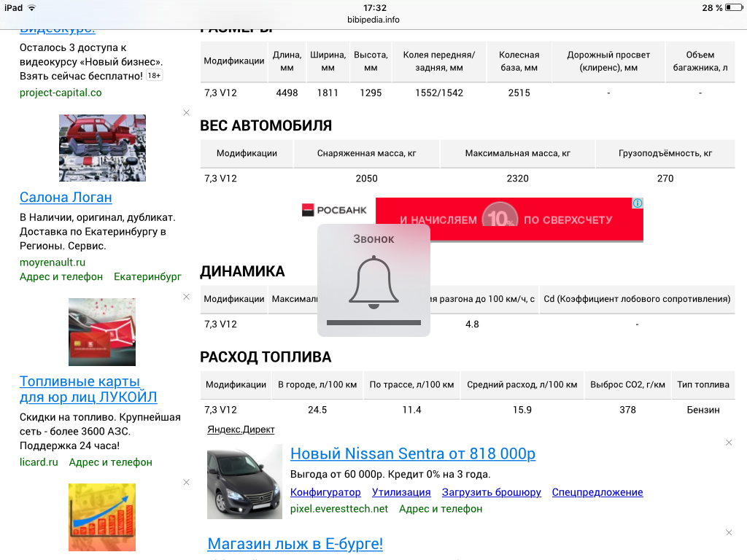The height and width of the screenshot is (560, 747).
Task: Click the 2320 max weight value
Action: click(517, 179)
